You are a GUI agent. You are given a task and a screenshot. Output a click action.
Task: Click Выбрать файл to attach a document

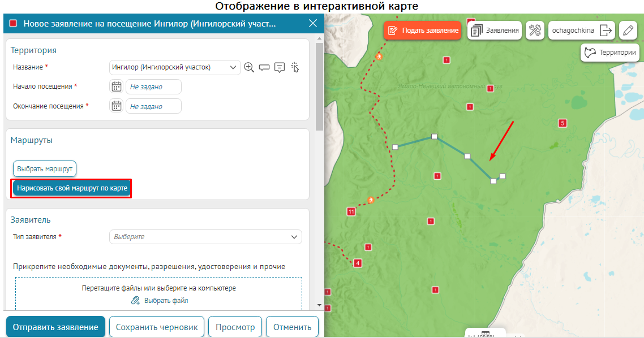point(160,301)
